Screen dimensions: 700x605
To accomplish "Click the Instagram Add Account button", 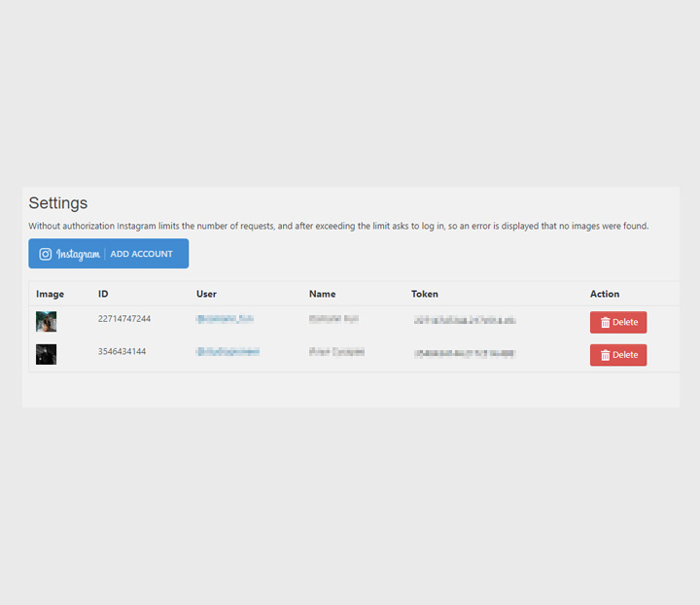I will 109,254.
